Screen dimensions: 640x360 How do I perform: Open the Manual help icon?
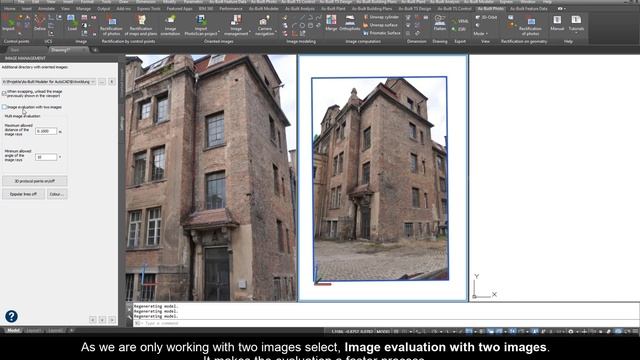pos(557,23)
